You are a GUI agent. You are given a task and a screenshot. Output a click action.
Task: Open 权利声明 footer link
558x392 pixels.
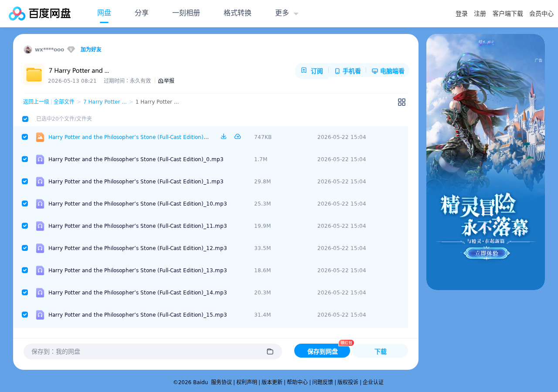pos(247,382)
